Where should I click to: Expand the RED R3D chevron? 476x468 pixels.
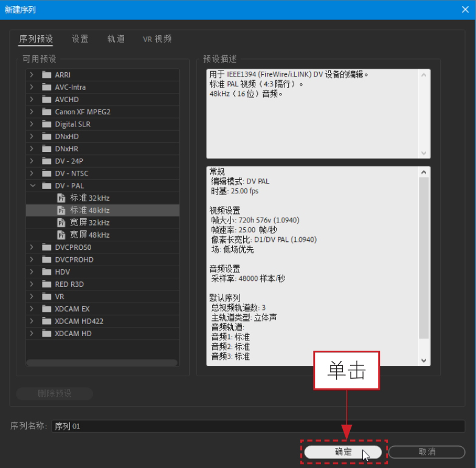coord(32,284)
